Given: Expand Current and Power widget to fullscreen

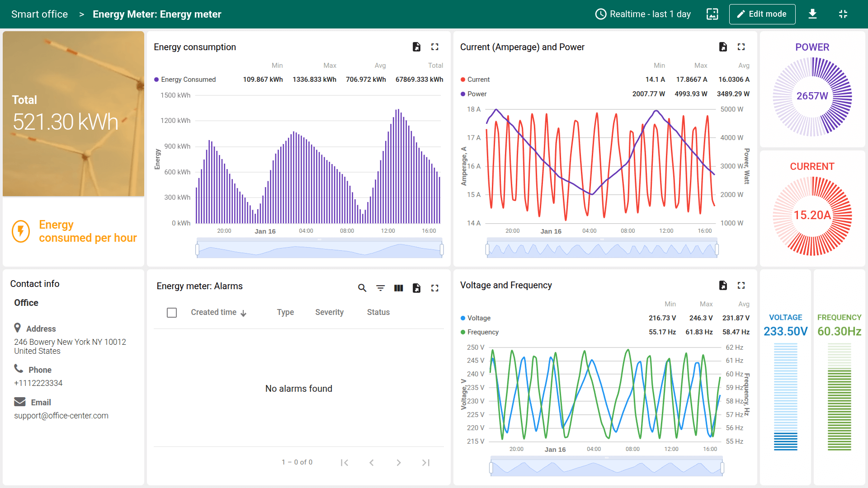Looking at the screenshot, I should [741, 47].
